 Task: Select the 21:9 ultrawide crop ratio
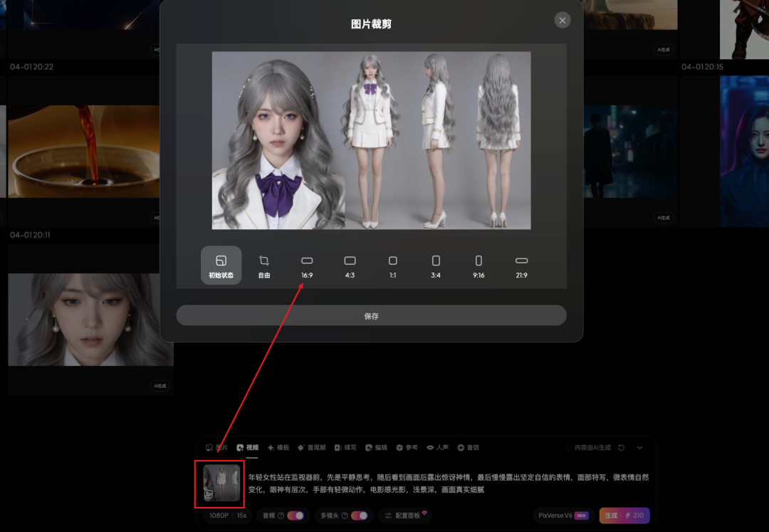[521, 265]
